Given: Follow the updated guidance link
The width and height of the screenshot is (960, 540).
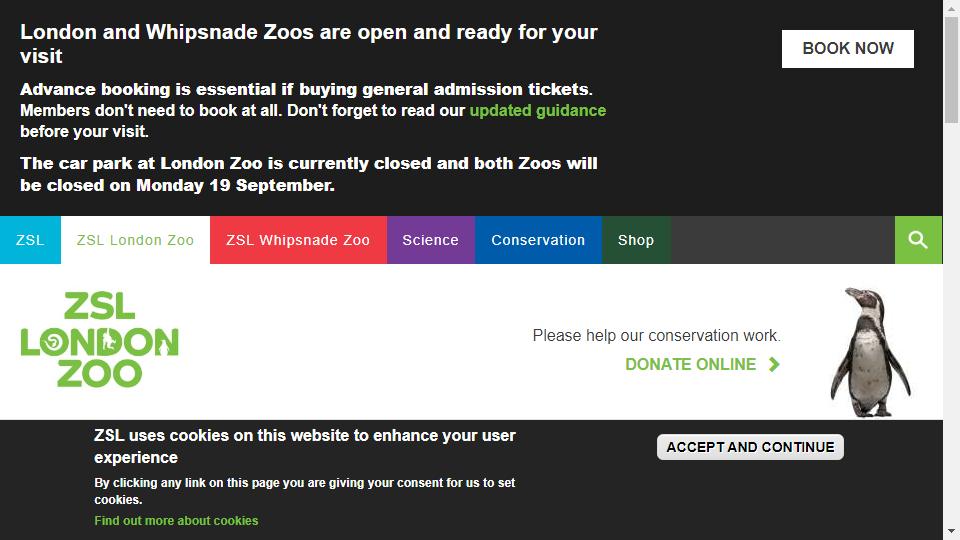Looking at the screenshot, I should [x=538, y=110].
